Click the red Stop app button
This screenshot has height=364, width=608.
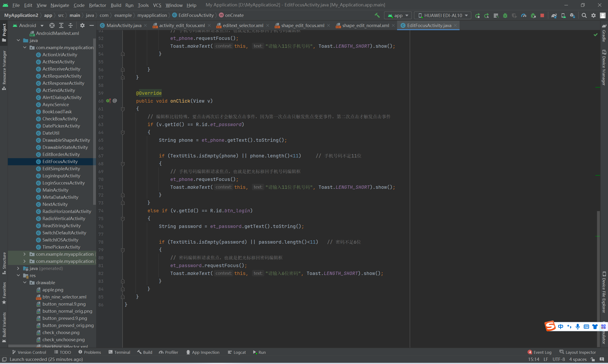tap(542, 15)
